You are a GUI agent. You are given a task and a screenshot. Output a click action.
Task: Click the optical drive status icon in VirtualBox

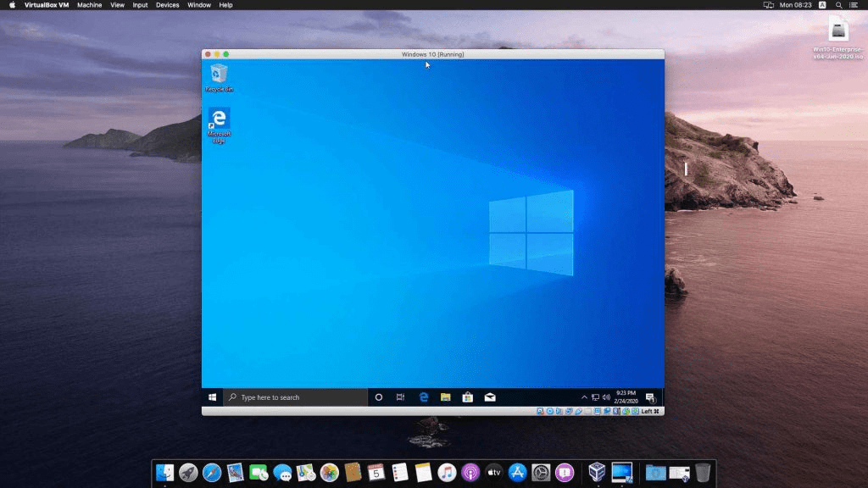pos(549,412)
